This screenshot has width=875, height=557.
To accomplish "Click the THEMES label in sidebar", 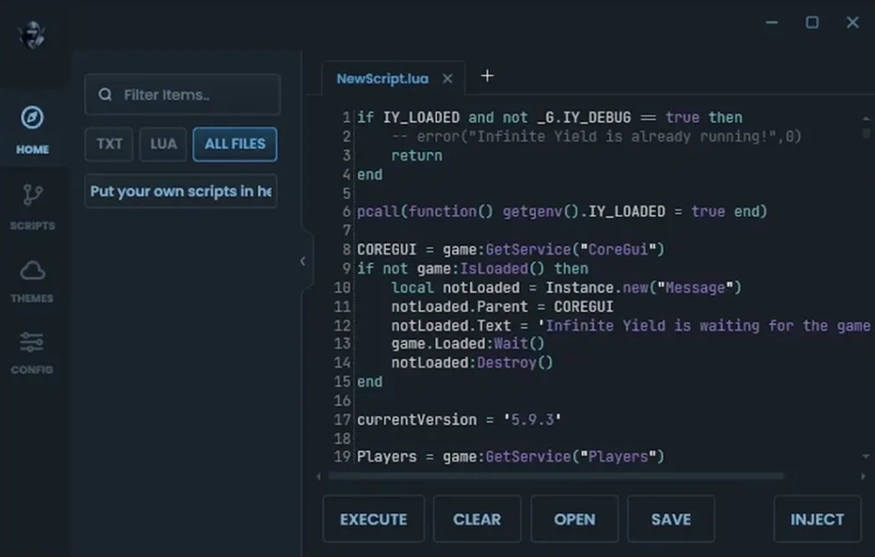I will coord(32,298).
